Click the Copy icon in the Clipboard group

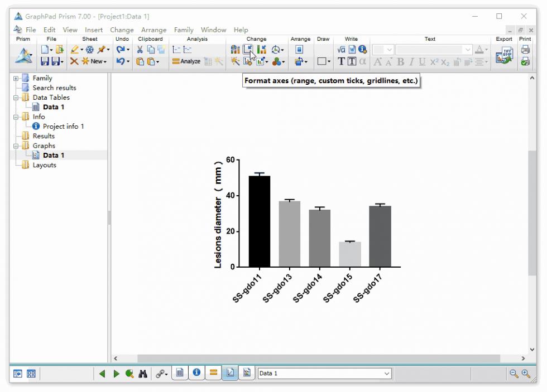tap(151, 50)
